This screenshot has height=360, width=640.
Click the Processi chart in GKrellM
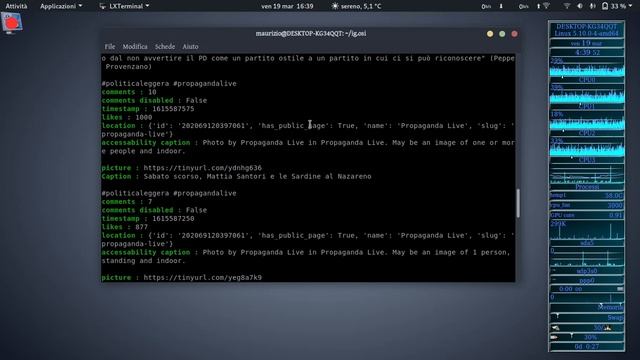587,174
